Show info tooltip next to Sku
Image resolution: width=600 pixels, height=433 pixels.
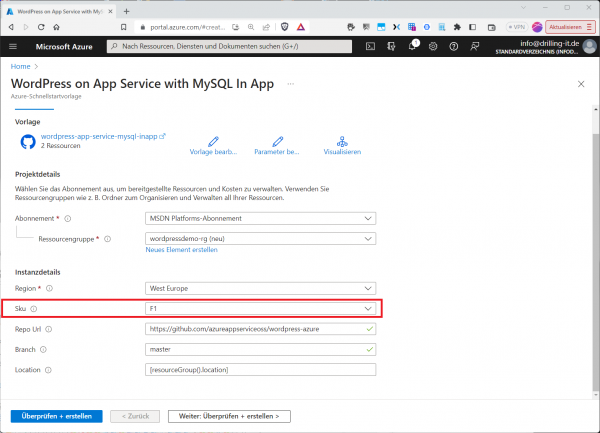(x=34, y=309)
